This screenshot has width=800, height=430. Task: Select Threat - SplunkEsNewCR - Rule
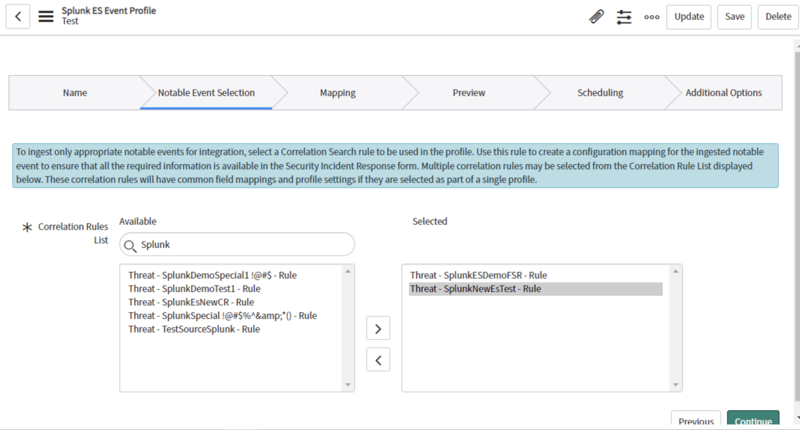191,302
